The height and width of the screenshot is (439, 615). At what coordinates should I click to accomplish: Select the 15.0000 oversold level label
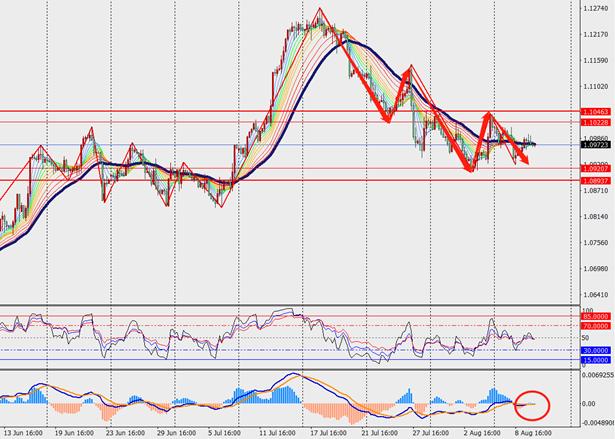(594, 359)
